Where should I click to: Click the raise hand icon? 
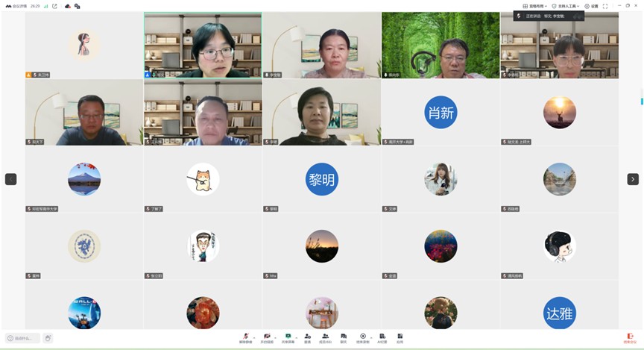[48, 338]
